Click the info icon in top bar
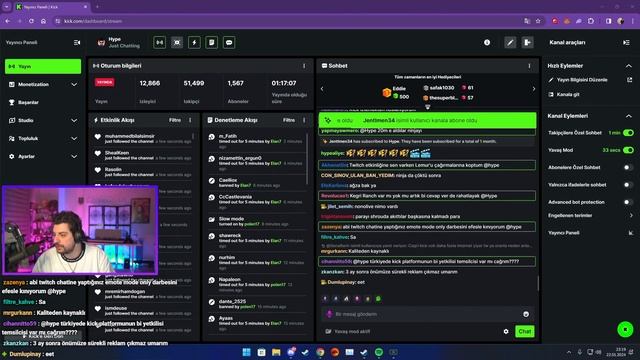The height and width of the screenshot is (360, 640). tap(487, 42)
